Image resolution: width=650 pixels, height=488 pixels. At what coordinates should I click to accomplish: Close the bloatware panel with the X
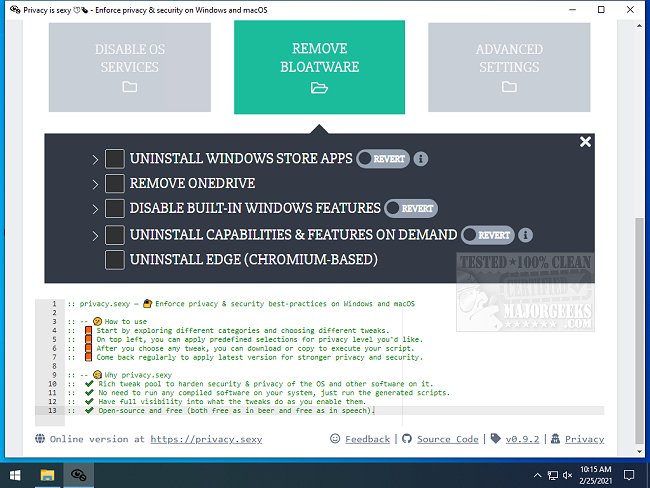(x=585, y=142)
